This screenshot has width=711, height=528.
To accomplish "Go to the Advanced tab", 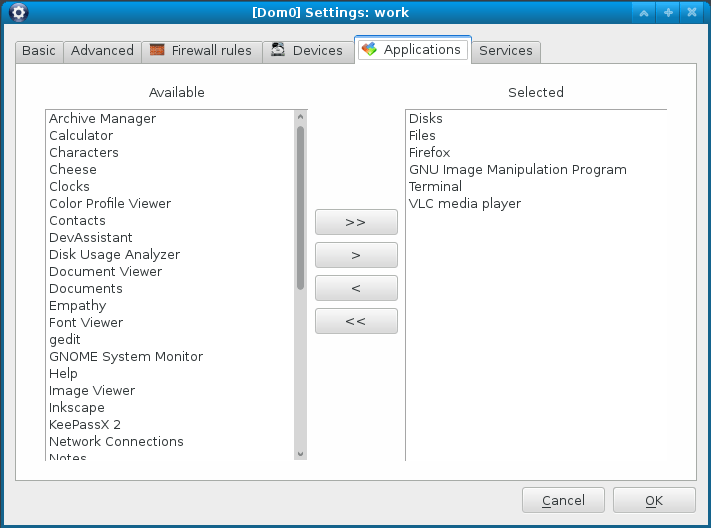I will [x=102, y=51].
